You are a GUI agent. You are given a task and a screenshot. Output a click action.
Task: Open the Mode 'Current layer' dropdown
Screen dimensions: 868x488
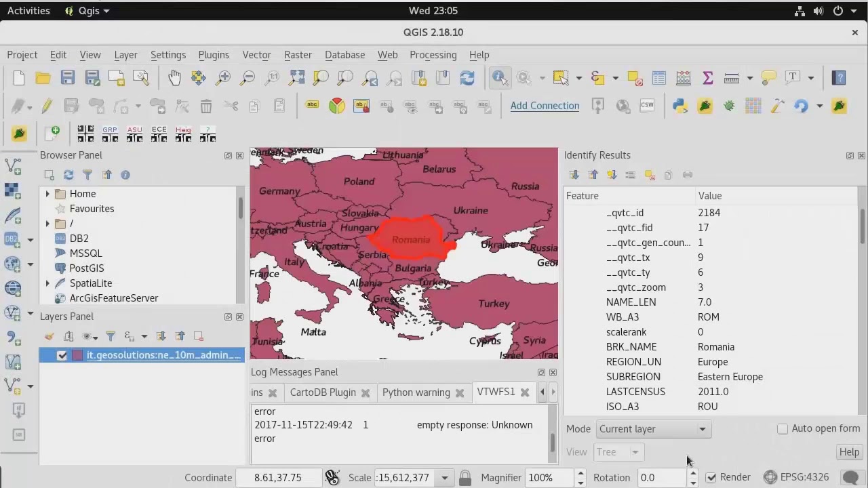point(652,429)
